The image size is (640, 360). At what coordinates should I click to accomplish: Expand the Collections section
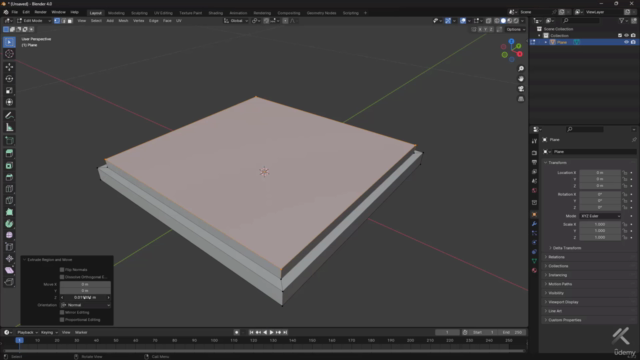(x=558, y=266)
